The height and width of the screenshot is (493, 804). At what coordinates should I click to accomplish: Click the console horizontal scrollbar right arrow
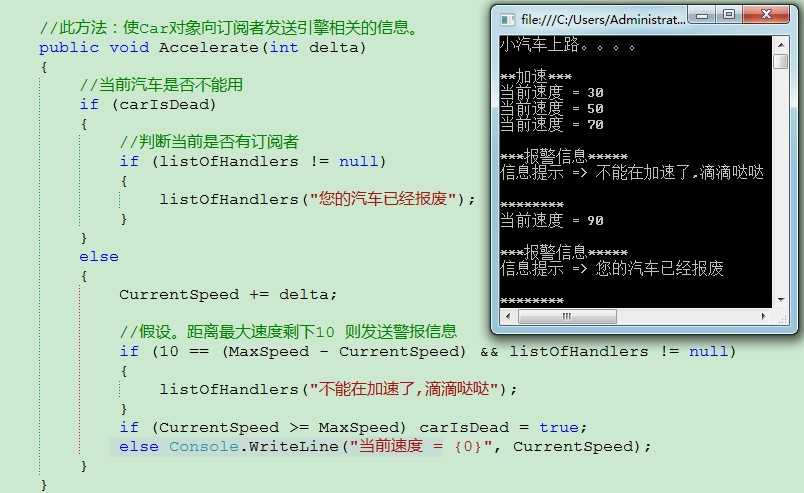(x=763, y=316)
